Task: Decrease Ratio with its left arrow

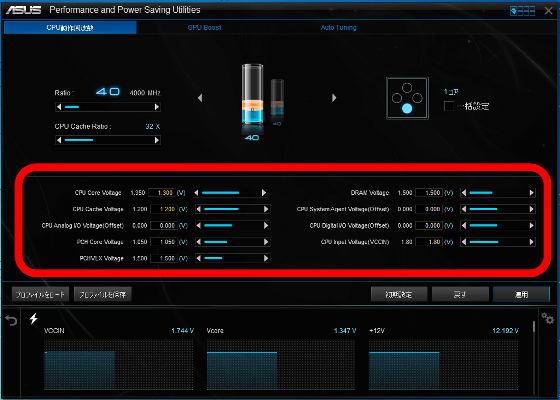Action: coord(59,107)
